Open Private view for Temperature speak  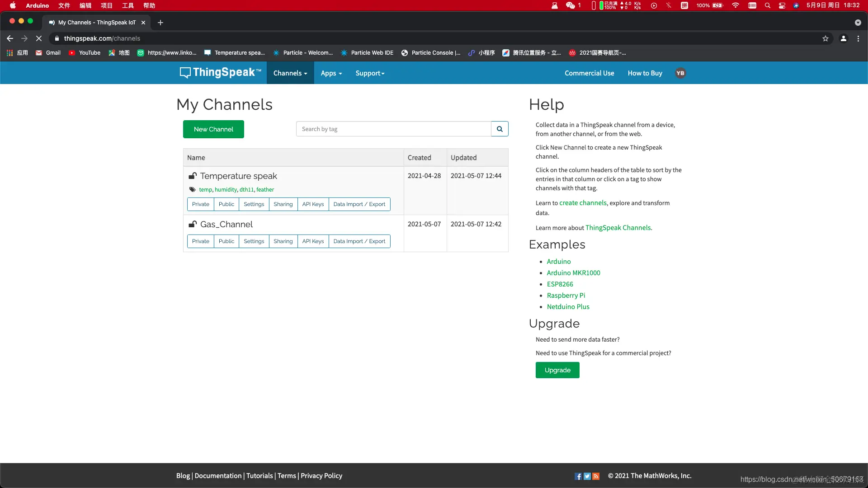point(201,204)
